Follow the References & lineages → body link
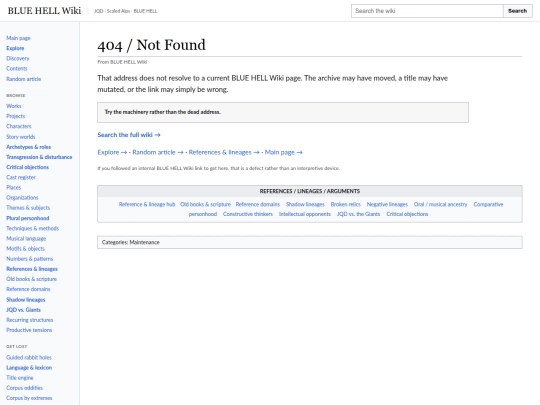The height and width of the screenshot is (405, 540). tap(224, 152)
